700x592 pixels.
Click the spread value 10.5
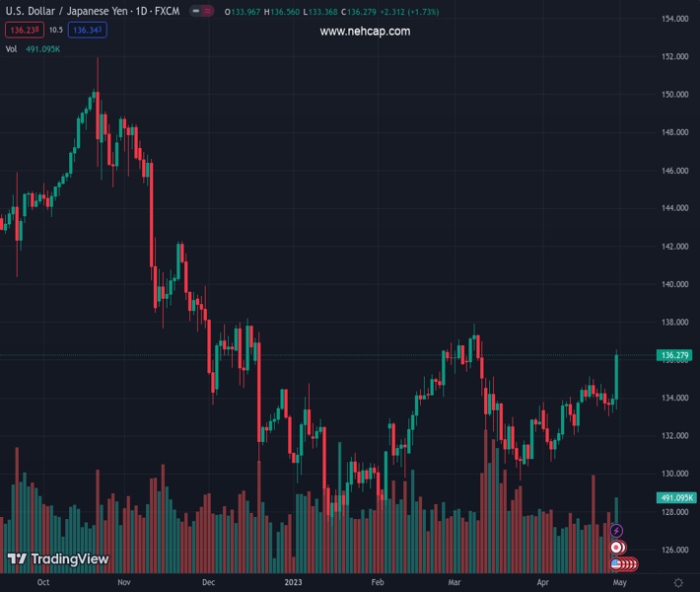(x=56, y=30)
